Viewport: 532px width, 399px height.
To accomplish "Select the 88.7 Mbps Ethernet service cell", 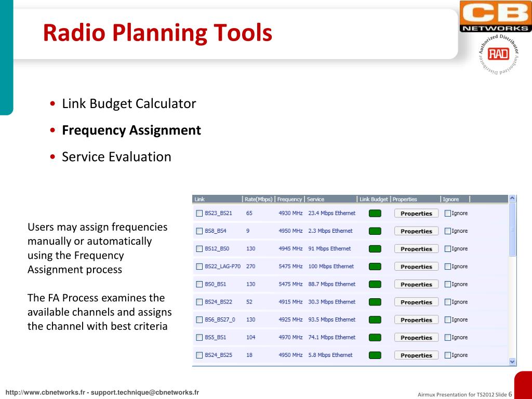I will click(332, 284).
